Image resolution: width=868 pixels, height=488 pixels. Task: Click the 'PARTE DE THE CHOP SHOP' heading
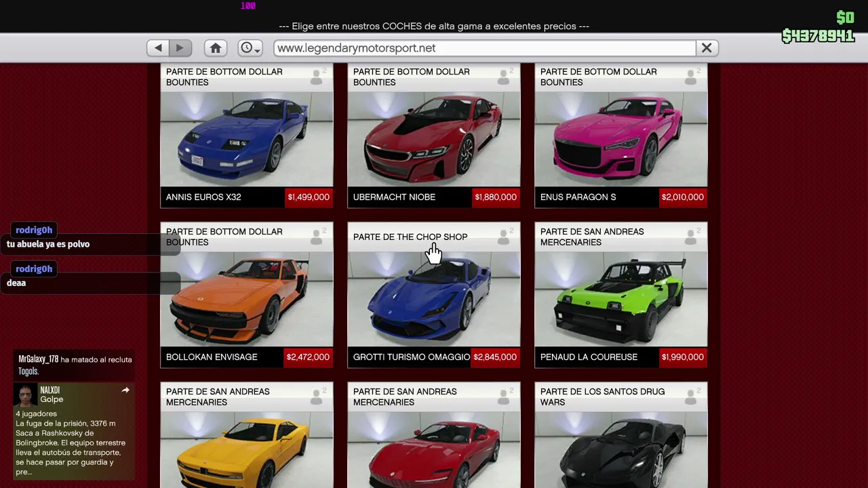[410, 237]
